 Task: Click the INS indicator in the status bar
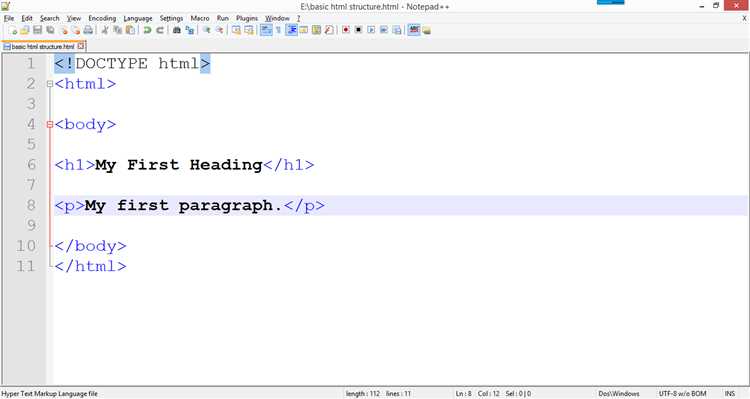point(730,394)
